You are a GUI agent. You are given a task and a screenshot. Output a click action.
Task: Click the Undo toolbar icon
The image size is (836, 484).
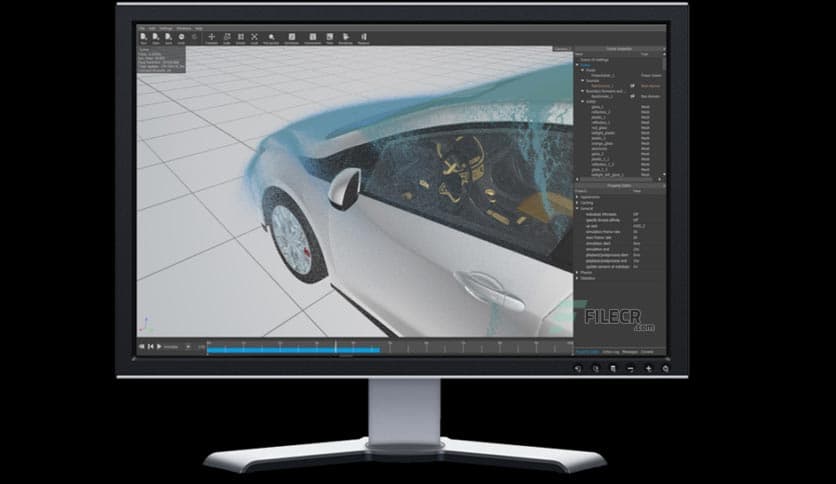click(181, 38)
